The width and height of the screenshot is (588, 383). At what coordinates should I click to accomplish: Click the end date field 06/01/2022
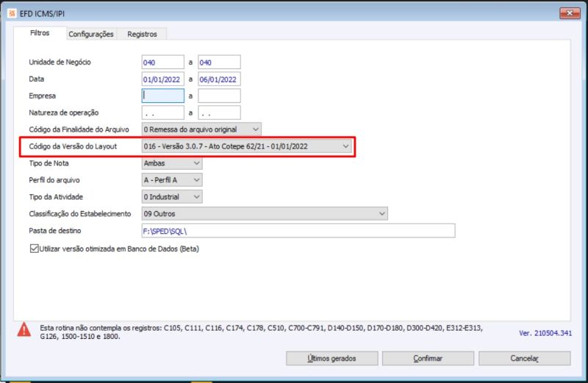click(219, 79)
